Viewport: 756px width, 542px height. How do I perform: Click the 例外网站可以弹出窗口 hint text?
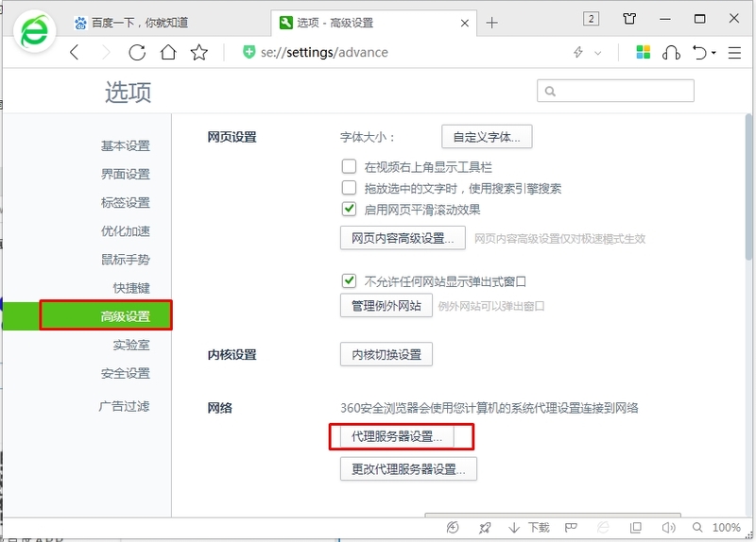491,306
